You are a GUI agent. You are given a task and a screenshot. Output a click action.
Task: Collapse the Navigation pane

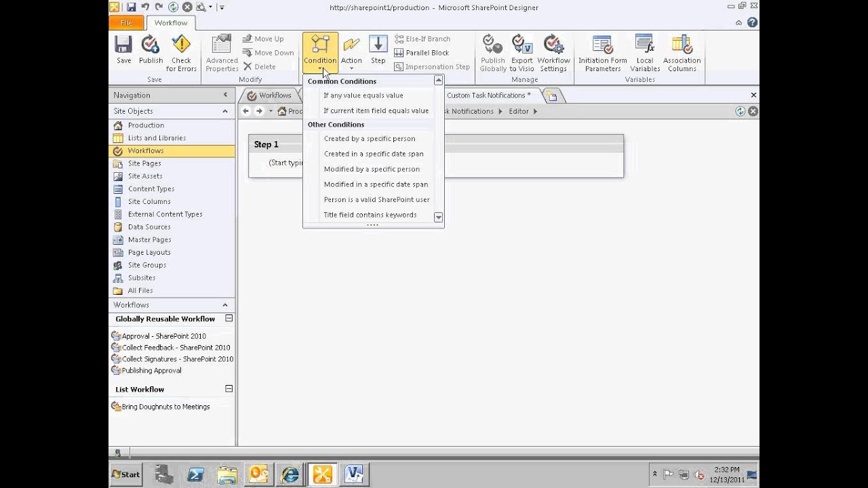coord(225,96)
